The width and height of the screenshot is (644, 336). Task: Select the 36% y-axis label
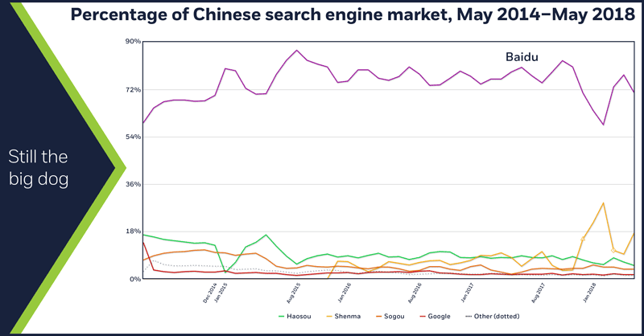(132, 184)
